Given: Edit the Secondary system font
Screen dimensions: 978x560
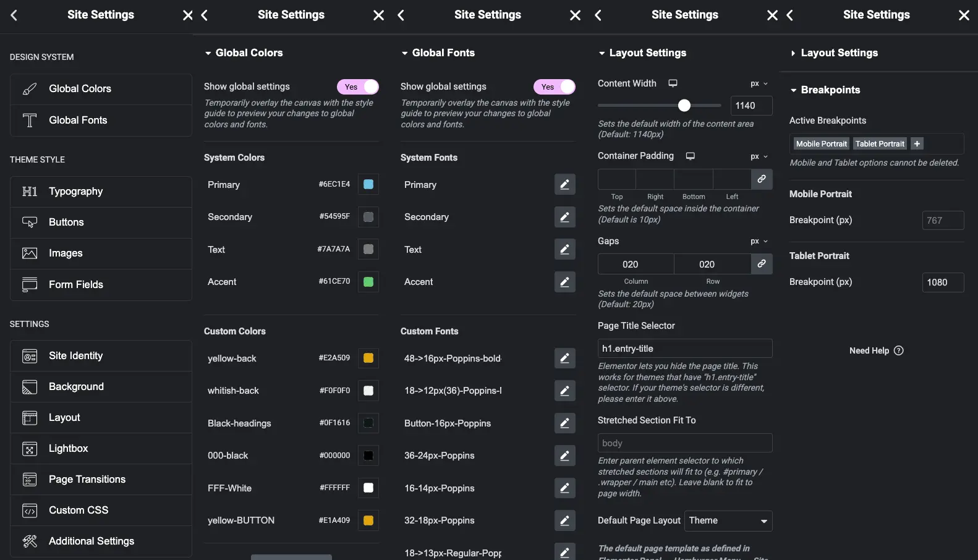Looking at the screenshot, I should [565, 217].
